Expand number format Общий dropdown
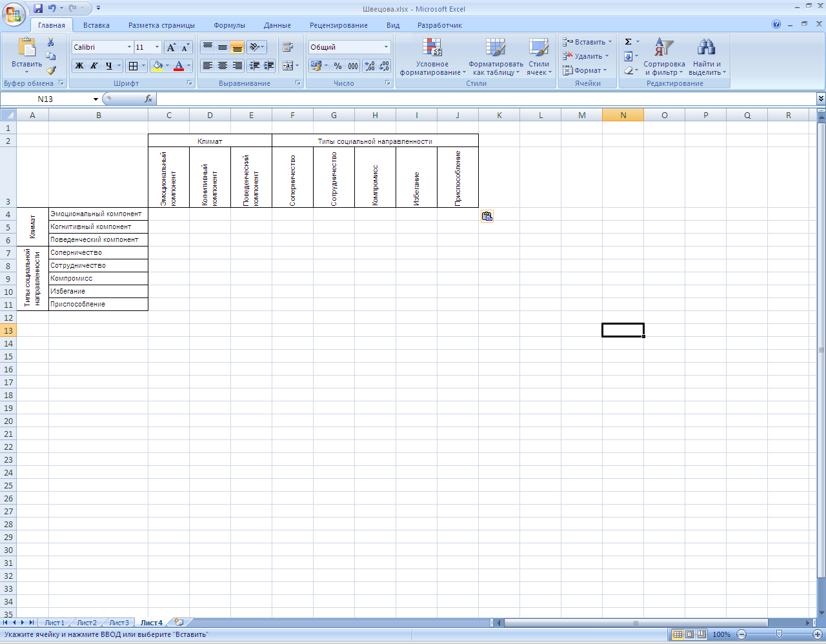Screen dimensions: 826x644 click(386, 47)
